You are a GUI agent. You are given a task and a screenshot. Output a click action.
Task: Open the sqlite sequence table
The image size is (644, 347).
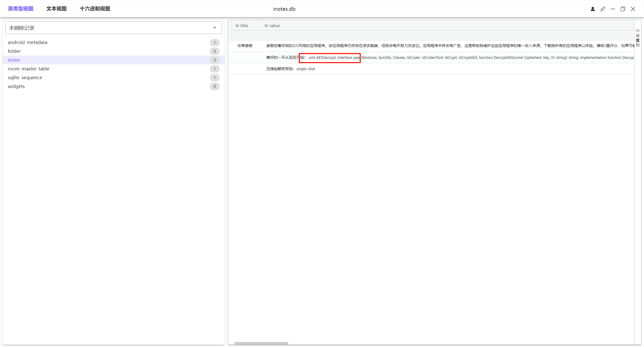point(25,77)
